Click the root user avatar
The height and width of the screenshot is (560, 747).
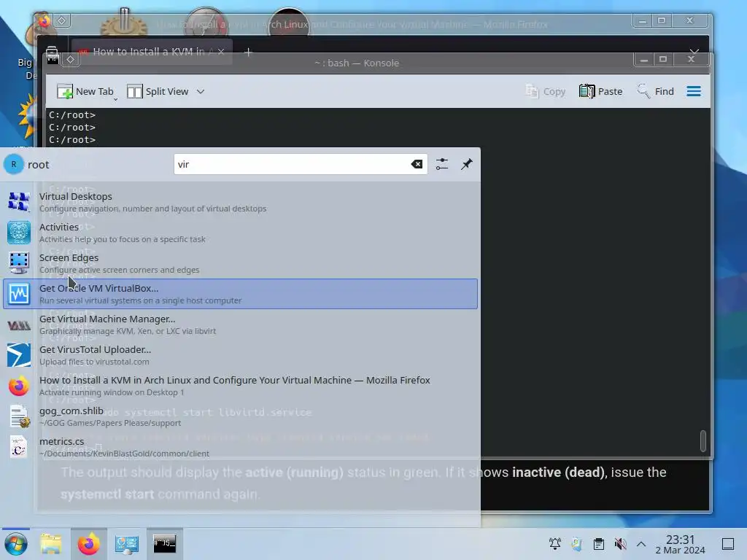click(14, 164)
